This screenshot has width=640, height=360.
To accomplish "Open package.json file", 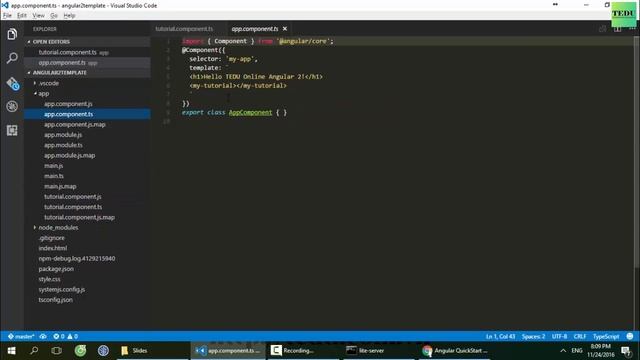I will pos(56,269).
